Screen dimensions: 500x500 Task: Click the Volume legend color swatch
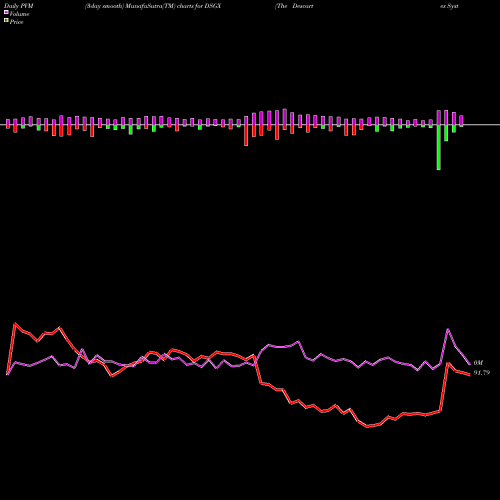tap(6, 13)
